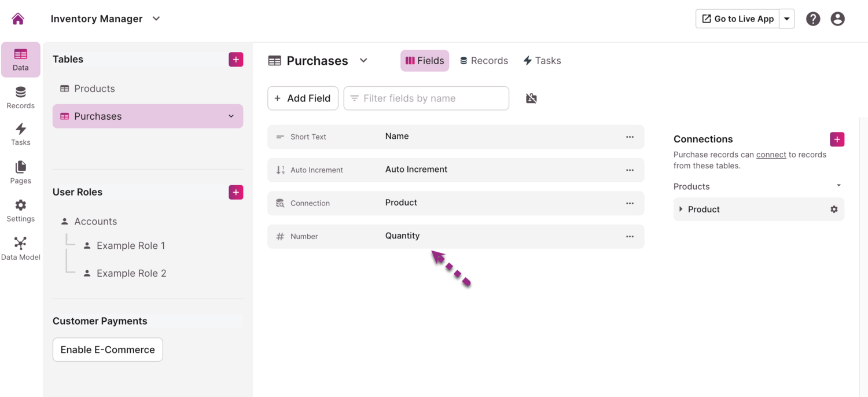Toggle field key visibility next to the filter
The height and width of the screenshot is (397, 868).
point(531,98)
